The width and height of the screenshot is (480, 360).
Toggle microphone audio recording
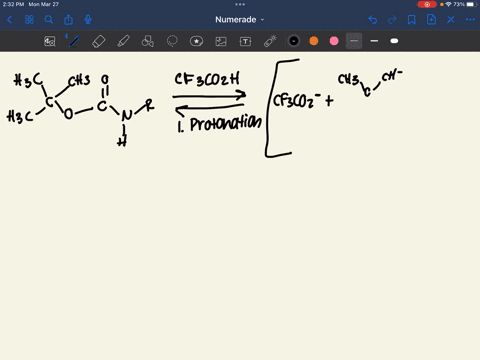(88, 20)
